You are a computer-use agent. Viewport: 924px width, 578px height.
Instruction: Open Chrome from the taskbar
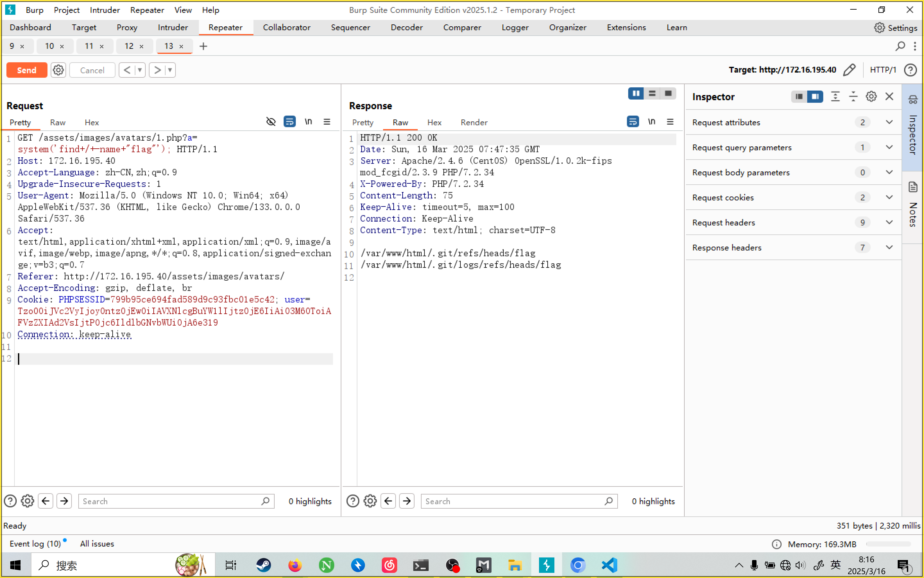pyautogui.click(x=578, y=565)
